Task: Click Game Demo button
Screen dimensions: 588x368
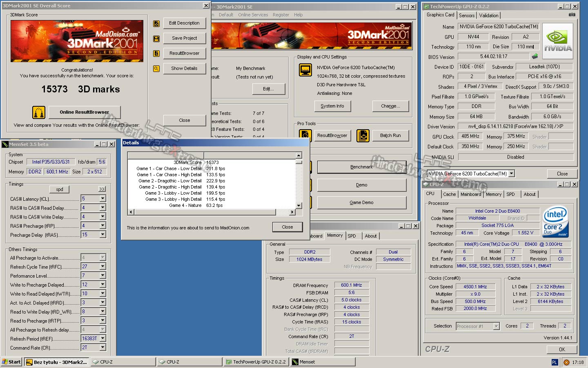Action: (362, 203)
